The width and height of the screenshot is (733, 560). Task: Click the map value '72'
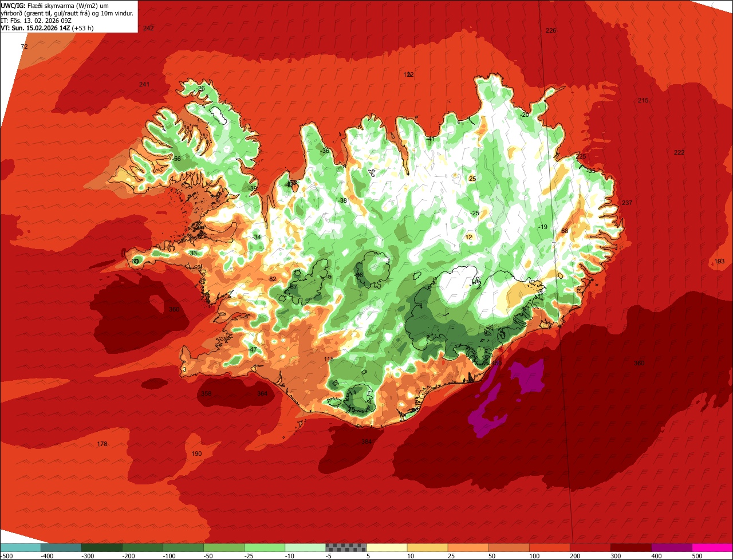[24, 46]
